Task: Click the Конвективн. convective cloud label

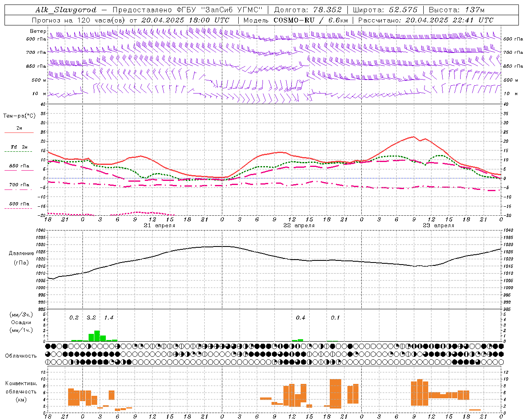Action: (x=21, y=383)
